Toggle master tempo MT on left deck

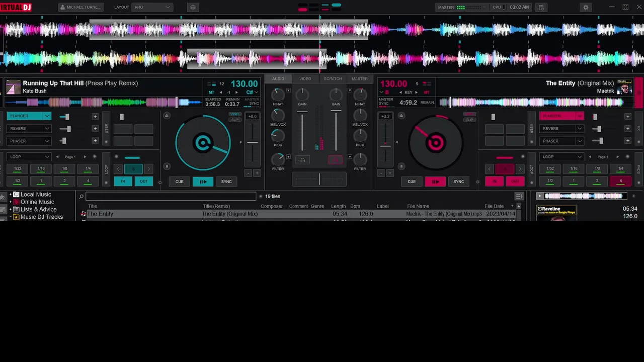211,93
